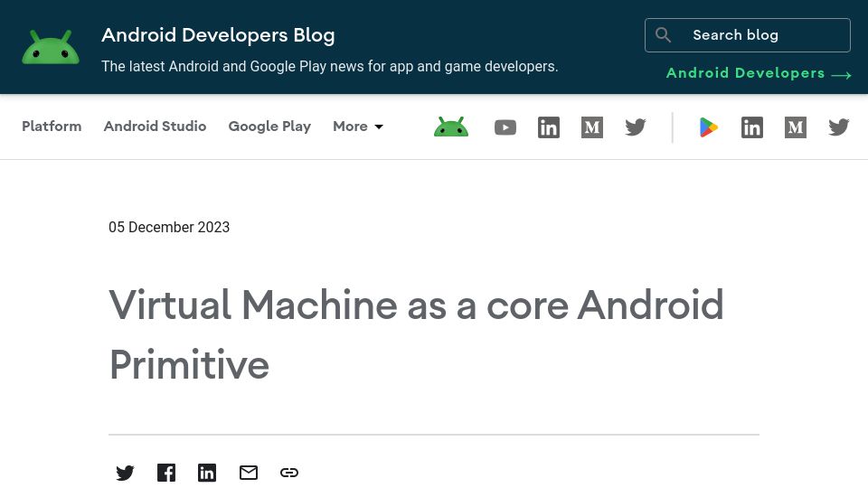The image size is (868, 488).
Task: Open Android LinkedIn icon beside YouTube
Action: 549,127
